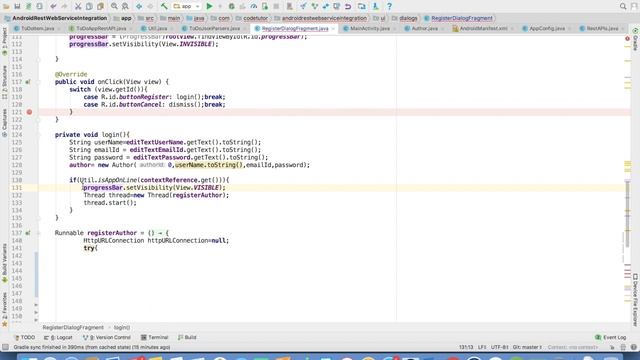
Task: Click the LF line separator selector
Action: coord(482,347)
